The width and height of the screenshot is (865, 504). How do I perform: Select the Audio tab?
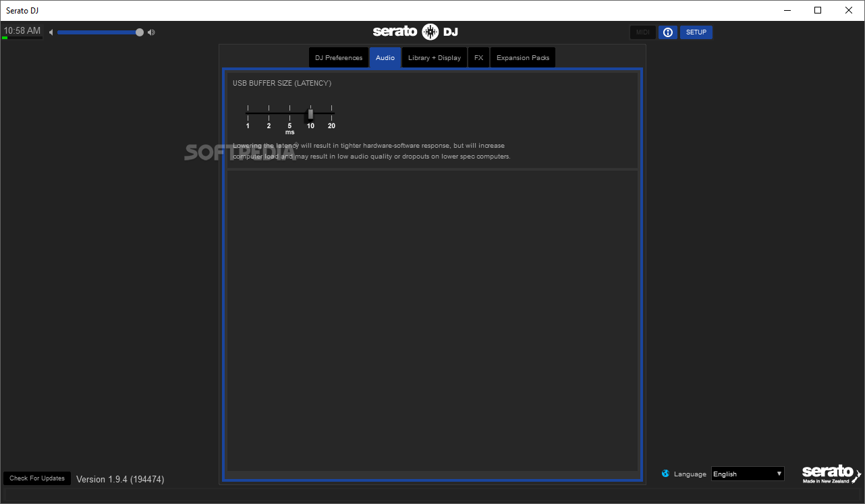(385, 58)
